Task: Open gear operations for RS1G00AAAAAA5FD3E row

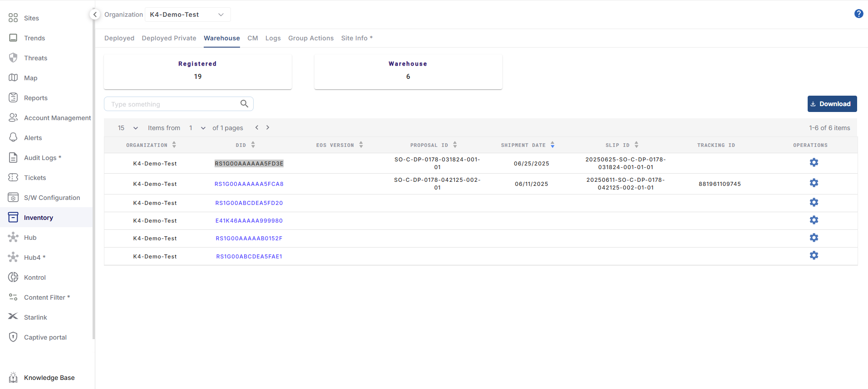Action: [814, 162]
